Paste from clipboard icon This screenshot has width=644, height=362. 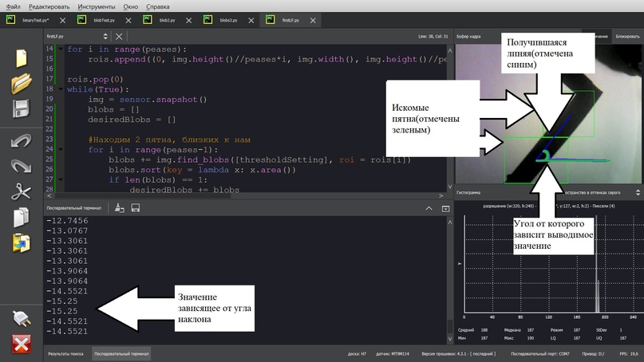[21, 242]
